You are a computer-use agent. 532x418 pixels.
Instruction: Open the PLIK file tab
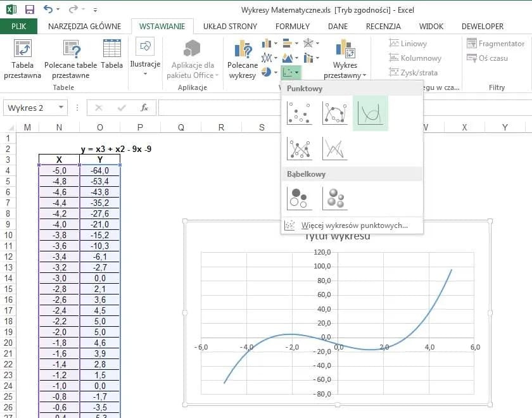point(19,27)
